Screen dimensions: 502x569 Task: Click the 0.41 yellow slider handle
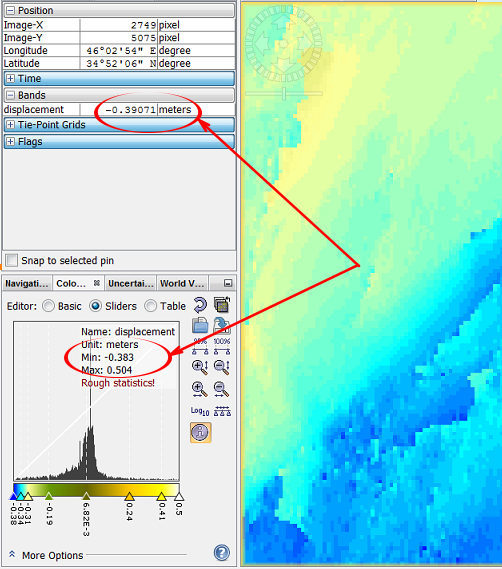click(x=161, y=496)
